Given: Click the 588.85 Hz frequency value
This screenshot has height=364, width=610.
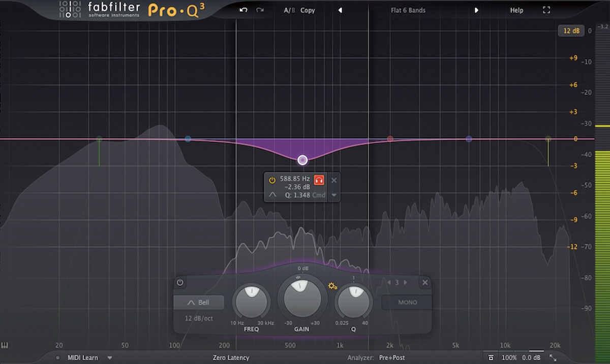Looking at the screenshot, I should (x=295, y=179).
